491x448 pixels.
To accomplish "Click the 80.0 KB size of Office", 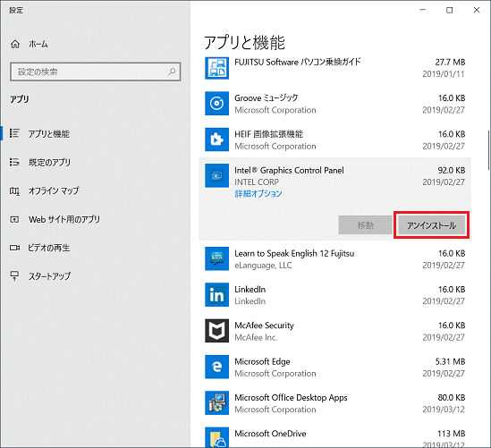I will [452, 398].
